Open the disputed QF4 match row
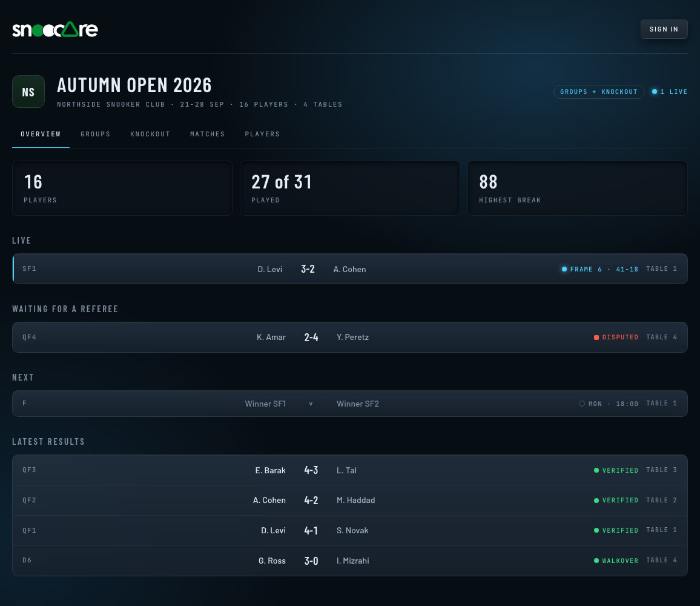700x606 pixels. pyautogui.click(x=349, y=337)
